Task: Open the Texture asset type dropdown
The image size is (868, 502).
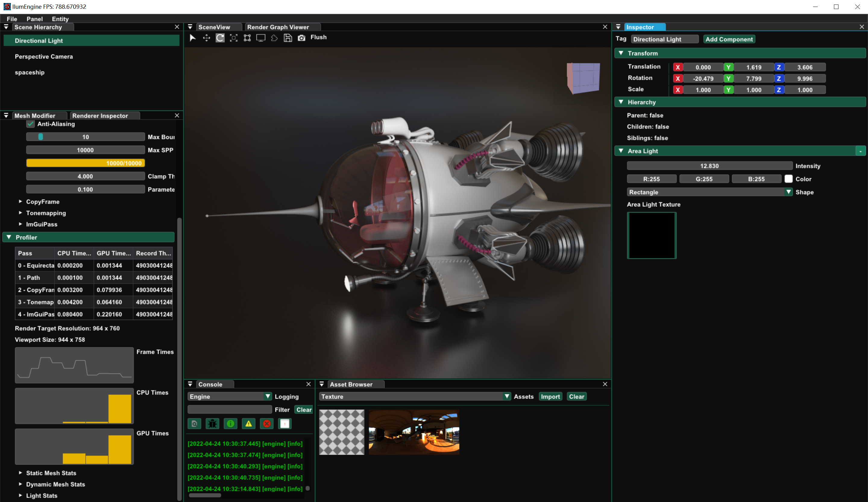Action: 415,396
